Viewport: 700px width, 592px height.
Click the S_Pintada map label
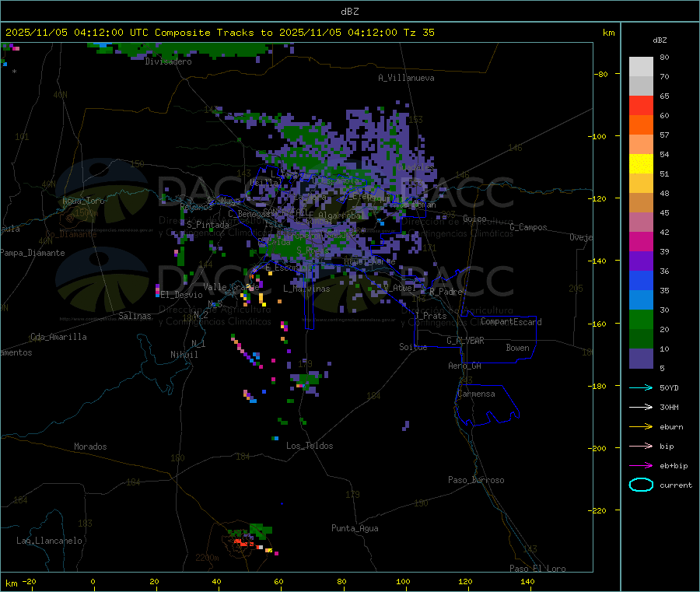click(208, 225)
